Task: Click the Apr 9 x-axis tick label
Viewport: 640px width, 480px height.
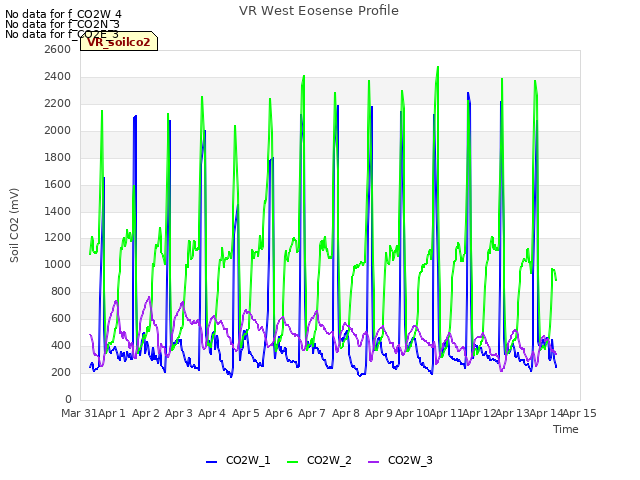Action: [x=379, y=413]
